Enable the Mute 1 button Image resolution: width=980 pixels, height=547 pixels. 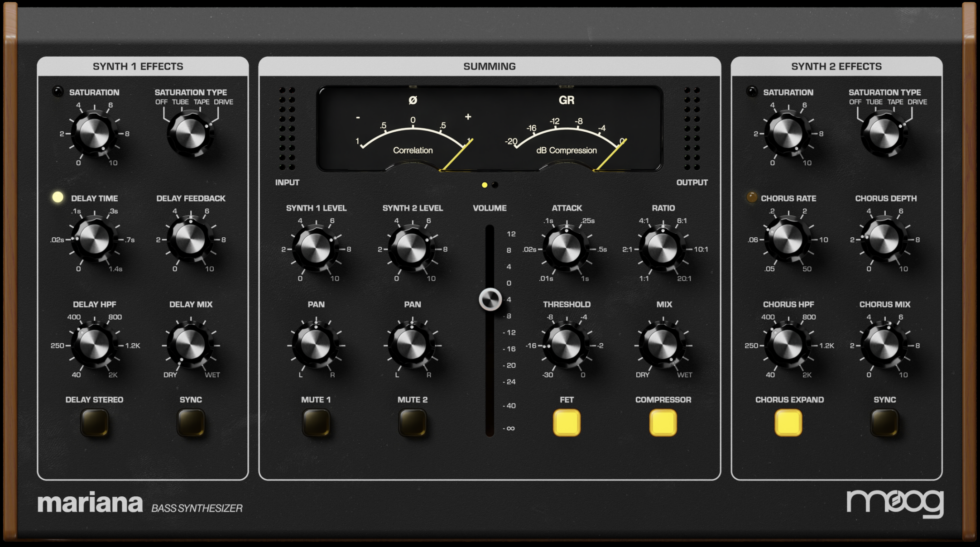tap(316, 422)
